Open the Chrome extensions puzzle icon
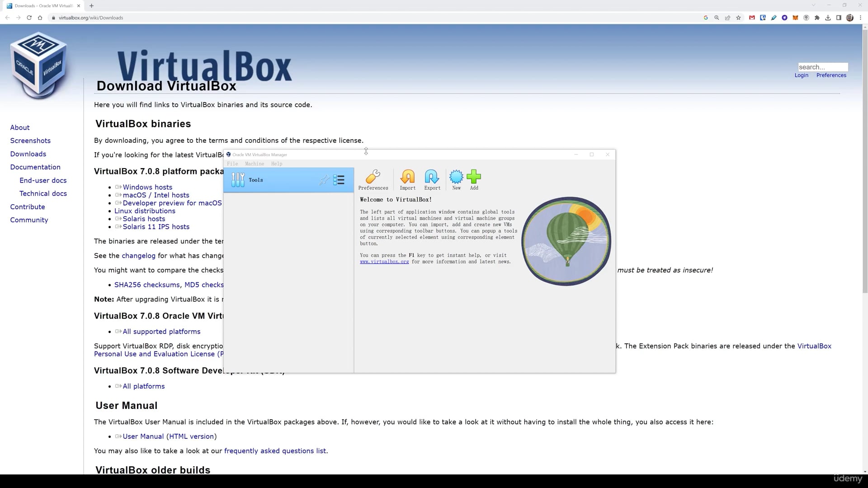 [817, 18]
